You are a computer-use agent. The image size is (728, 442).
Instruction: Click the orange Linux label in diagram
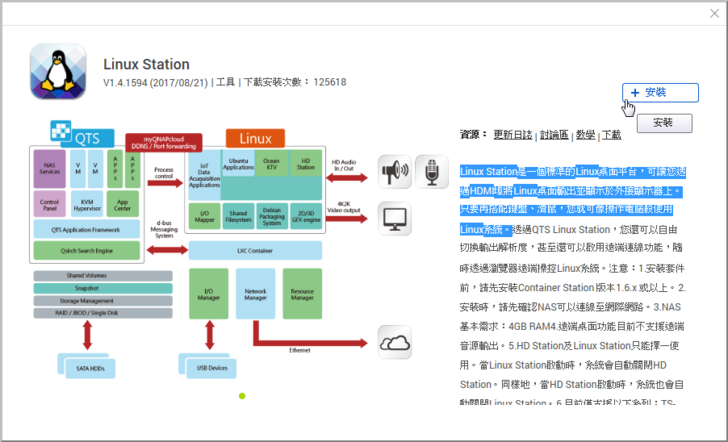[x=255, y=138]
